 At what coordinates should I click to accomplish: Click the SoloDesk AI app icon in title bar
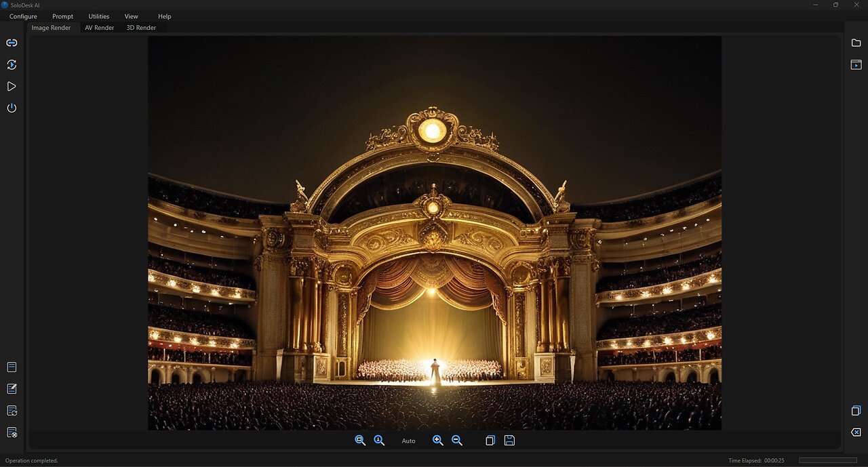click(x=5, y=5)
